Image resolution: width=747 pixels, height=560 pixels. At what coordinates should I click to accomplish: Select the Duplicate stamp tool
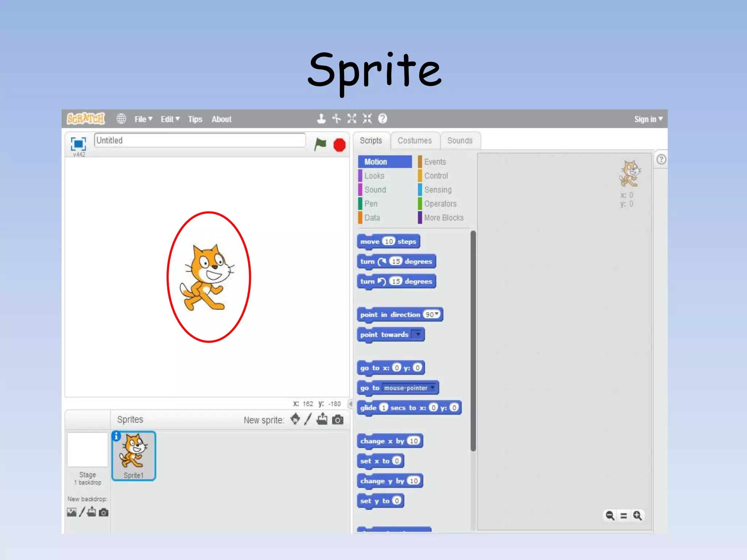click(321, 118)
